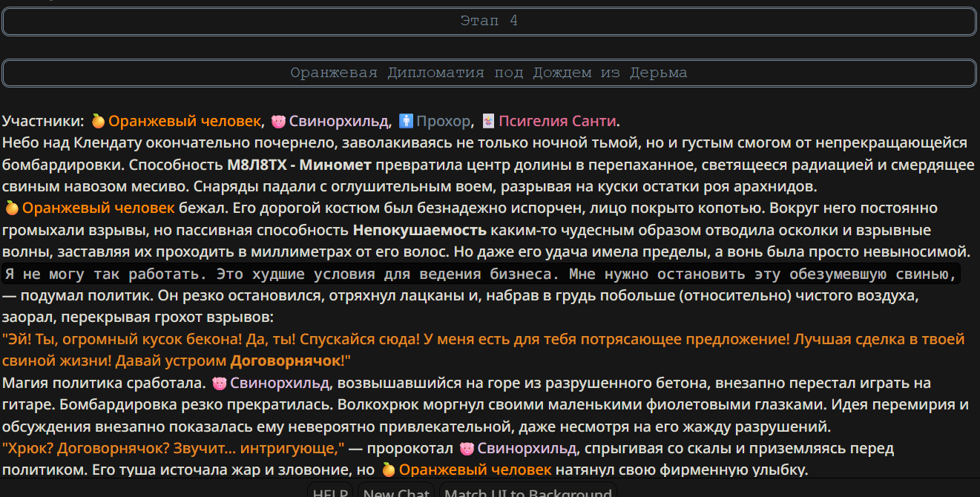Click 'Оранжевый человек' before the word 'бежал'
The height and width of the screenshot is (497, 980).
point(99,208)
